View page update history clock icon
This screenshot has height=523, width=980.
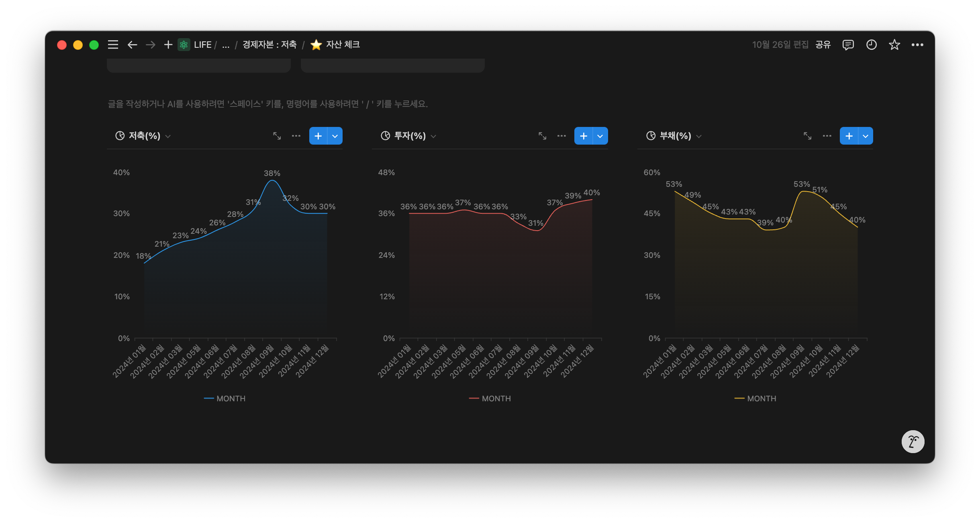pyautogui.click(x=871, y=45)
